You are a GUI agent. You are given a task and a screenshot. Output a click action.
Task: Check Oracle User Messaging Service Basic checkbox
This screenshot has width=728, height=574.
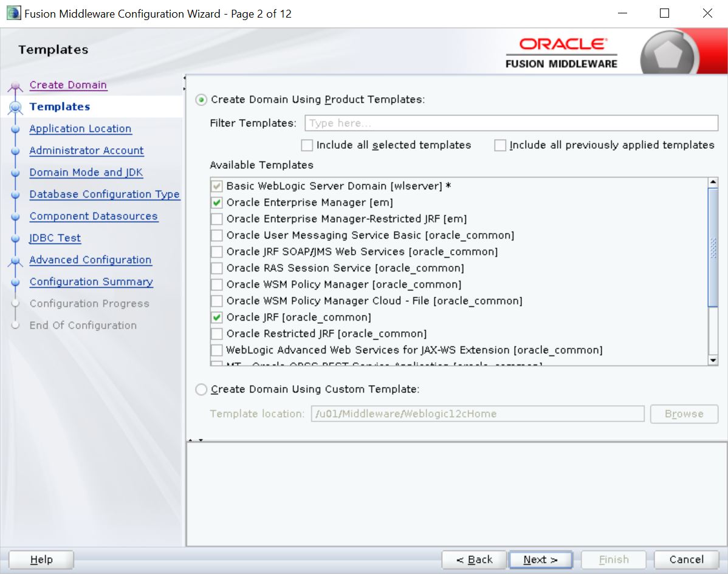[x=216, y=235]
